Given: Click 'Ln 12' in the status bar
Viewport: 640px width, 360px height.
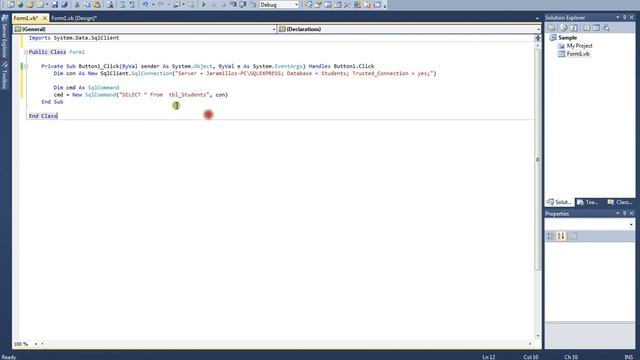Looking at the screenshot, I should [x=489, y=357].
